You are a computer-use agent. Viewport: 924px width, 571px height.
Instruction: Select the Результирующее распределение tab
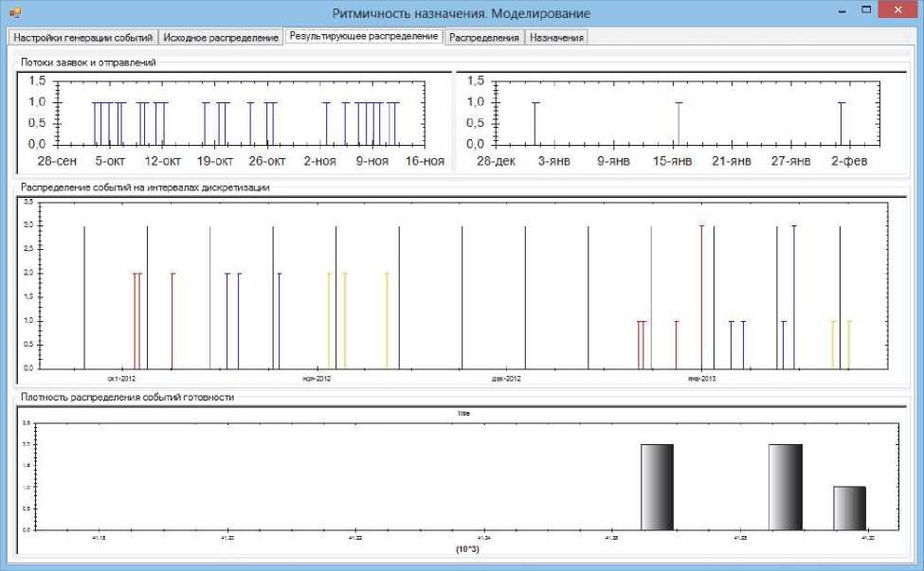click(364, 36)
